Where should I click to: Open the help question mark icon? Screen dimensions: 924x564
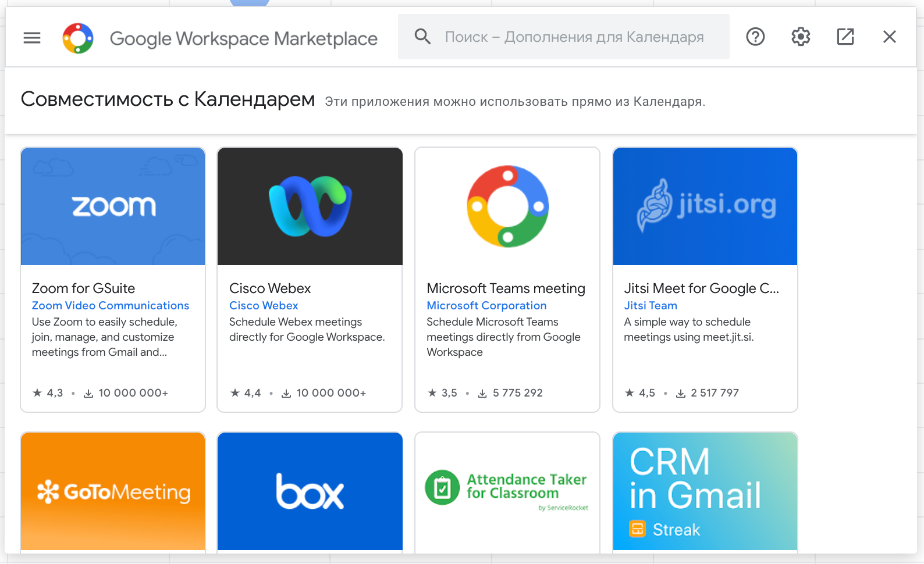pyautogui.click(x=755, y=37)
